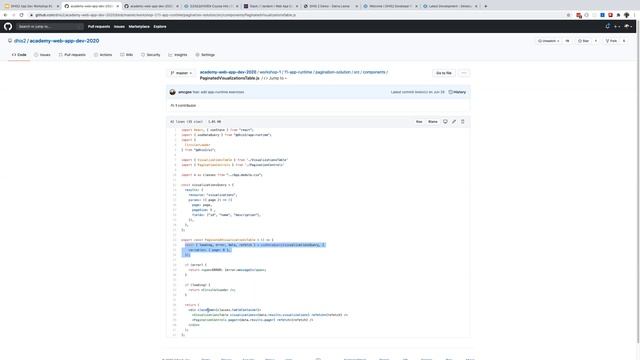This screenshot has height=360, width=640.
Task: Open Explore in the top navigation
Action: pyautogui.click(x=160, y=27)
